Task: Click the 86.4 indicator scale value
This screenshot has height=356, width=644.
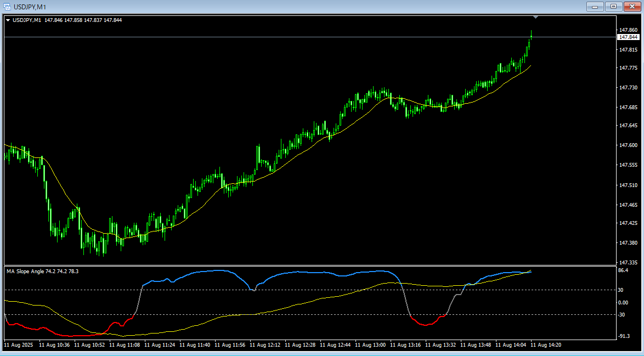Action: point(623,270)
